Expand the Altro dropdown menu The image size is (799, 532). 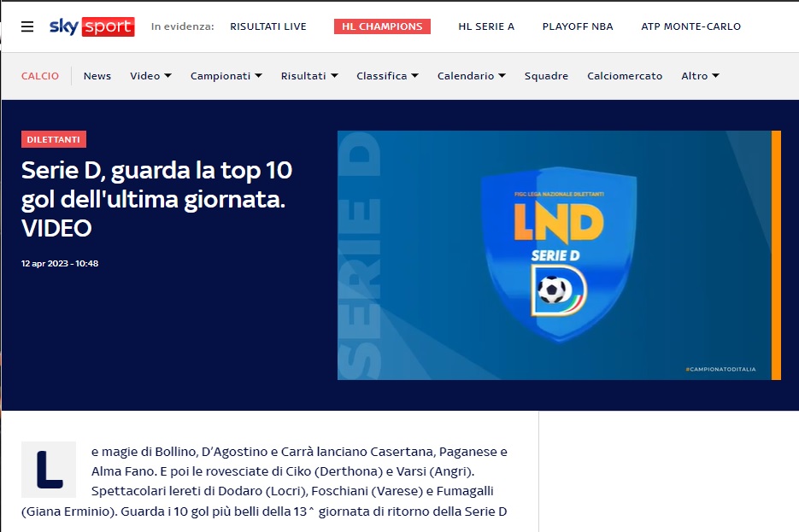(700, 76)
